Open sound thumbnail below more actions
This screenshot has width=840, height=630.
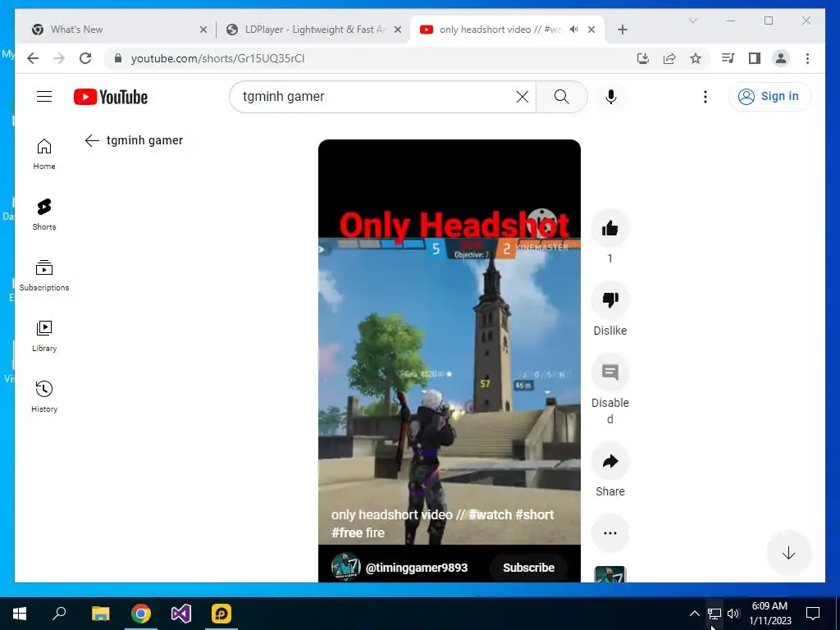tap(609, 574)
